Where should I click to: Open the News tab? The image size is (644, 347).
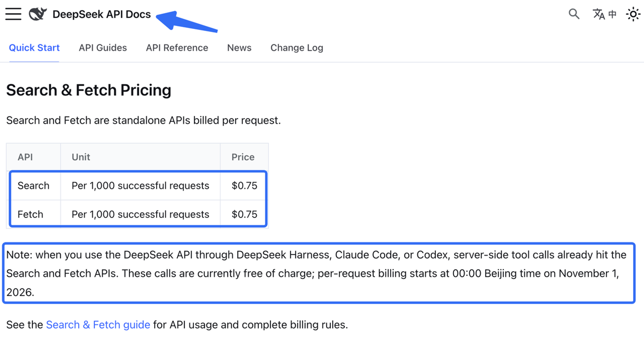tap(239, 48)
